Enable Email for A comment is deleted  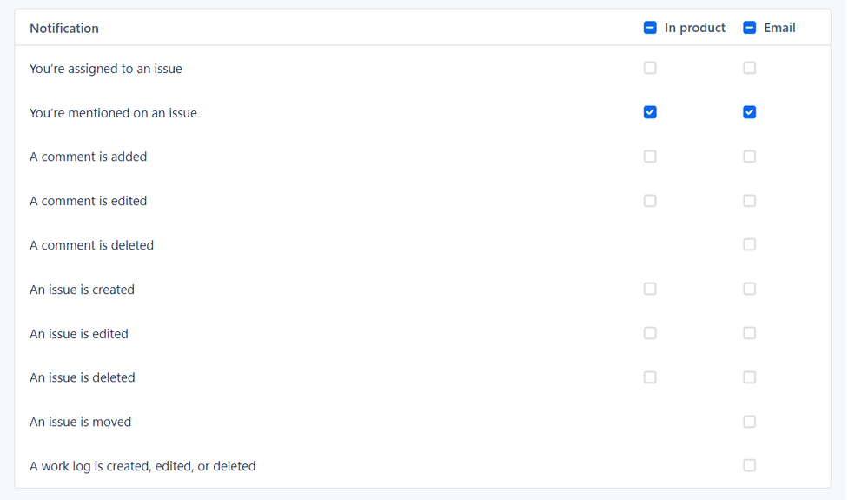[x=750, y=244]
